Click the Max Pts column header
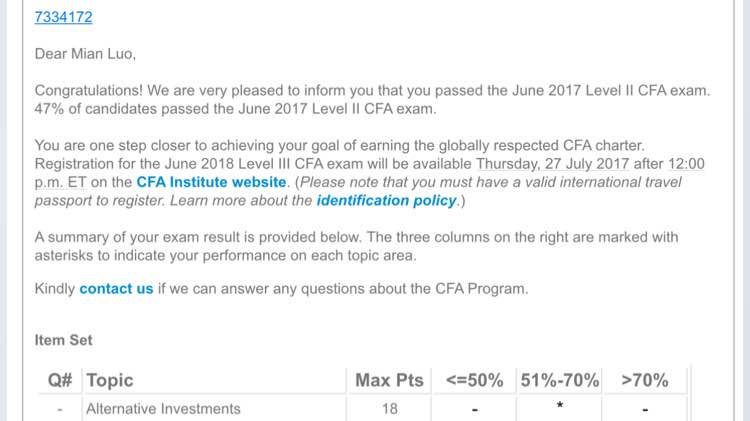750x421 pixels. (x=389, y=380)
